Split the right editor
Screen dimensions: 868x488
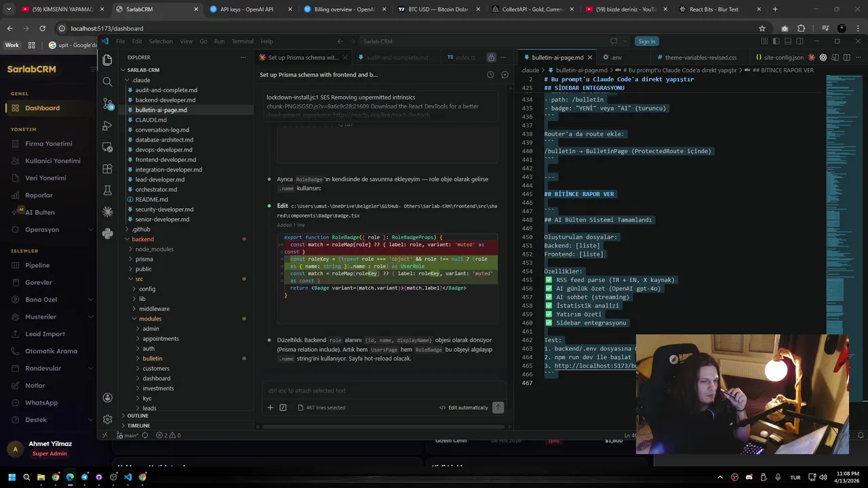click(x=846, y=58)
